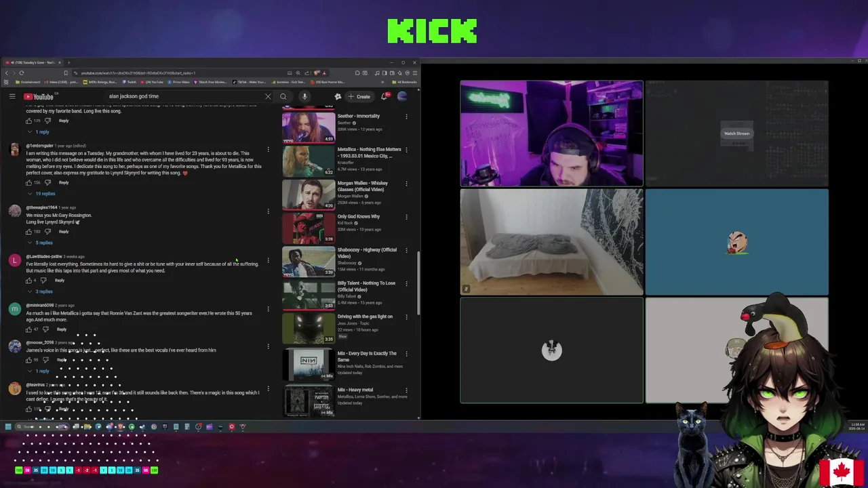
Task: Dislike the @LawBlades comment
Action: click(43, 281)
